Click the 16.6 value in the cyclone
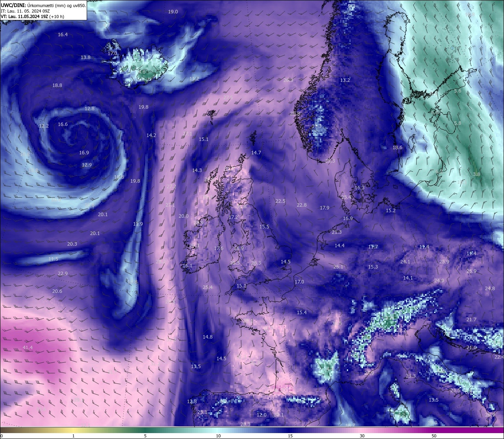This screenshot has width=504, height=439. pos(63,124)
